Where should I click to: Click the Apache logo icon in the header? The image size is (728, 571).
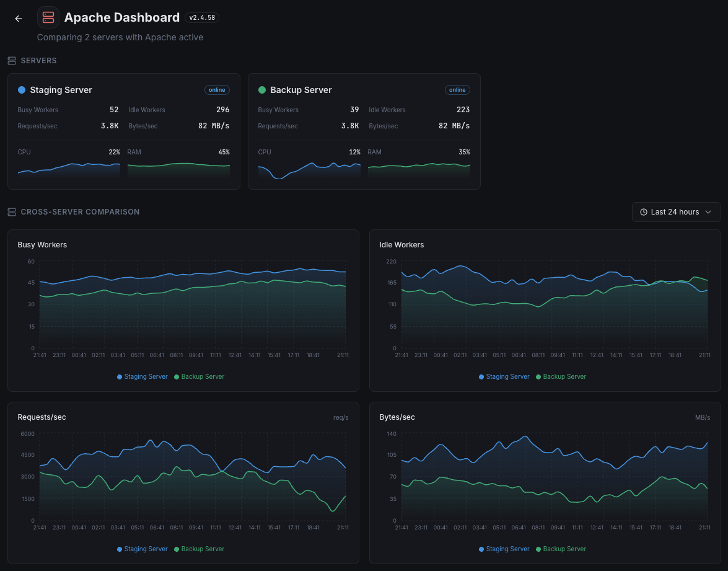pyautogui.click(x=48, y=17)
